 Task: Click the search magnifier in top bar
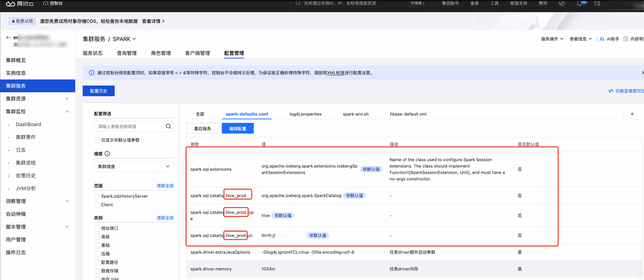[298, 3]
